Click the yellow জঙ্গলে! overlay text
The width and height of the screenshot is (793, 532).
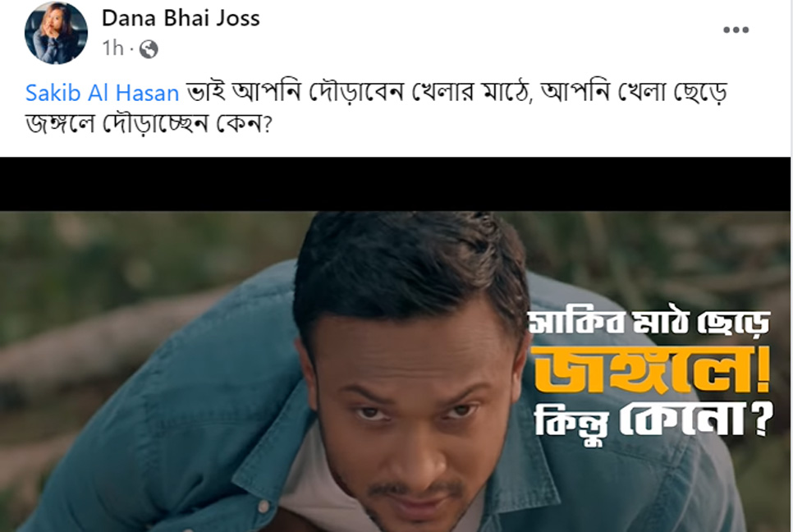point(653,370)
